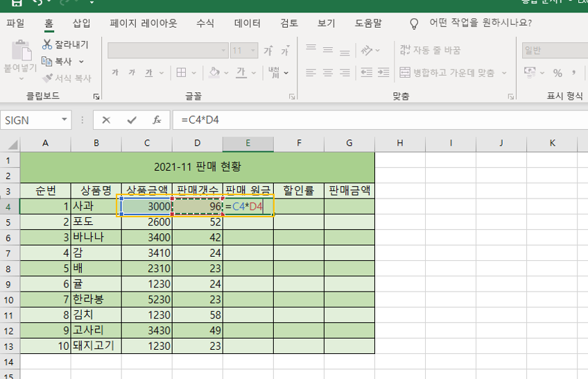The image size is (588, 379).
Task: Select the 할인률 header cell
Action: click(299, 191)
